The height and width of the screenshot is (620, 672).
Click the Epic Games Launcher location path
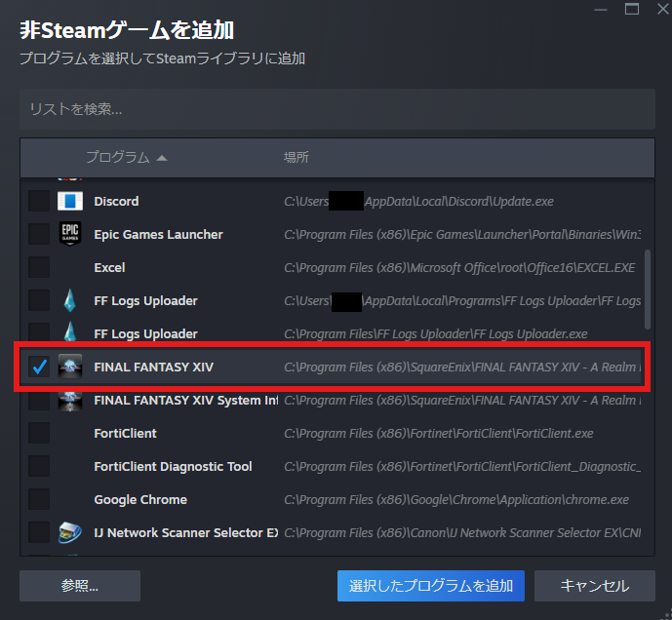pyautogui.click(x=462, y=234)
